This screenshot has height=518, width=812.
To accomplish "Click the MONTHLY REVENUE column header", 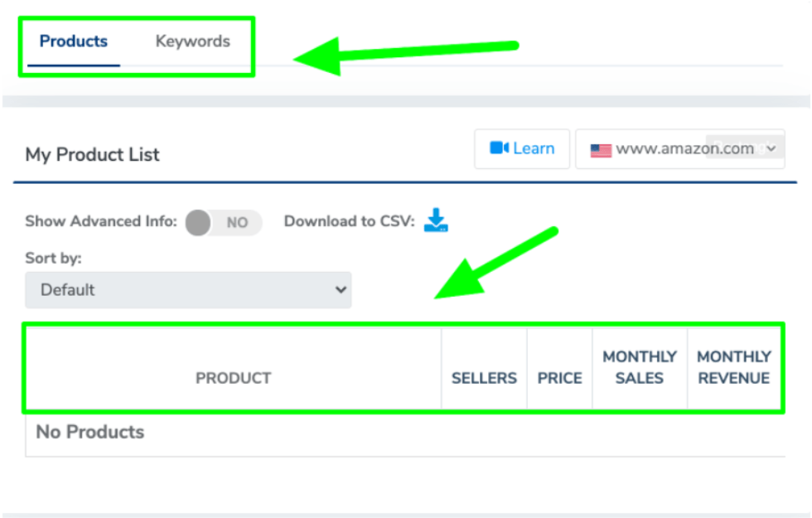I will [734, 367].
